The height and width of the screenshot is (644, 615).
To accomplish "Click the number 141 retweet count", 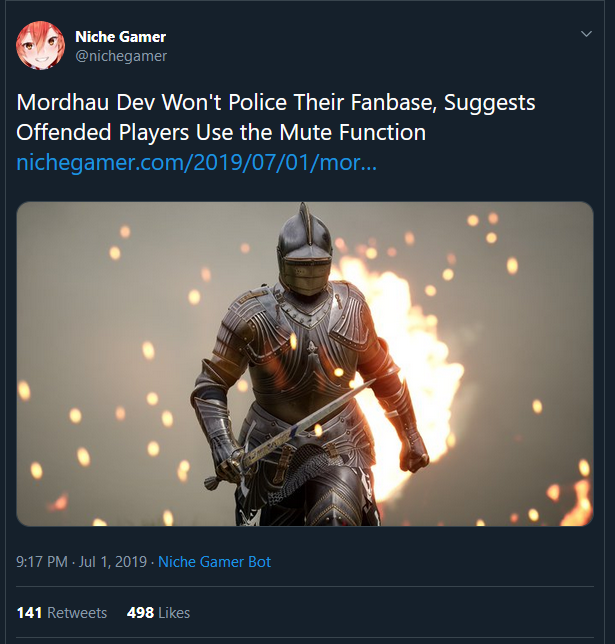I will (x=30, y=612).
